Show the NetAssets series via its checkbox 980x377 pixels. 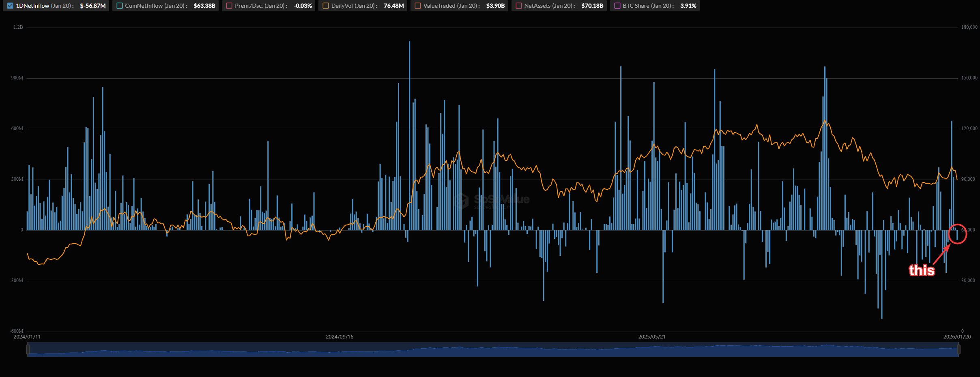point(518,6)
